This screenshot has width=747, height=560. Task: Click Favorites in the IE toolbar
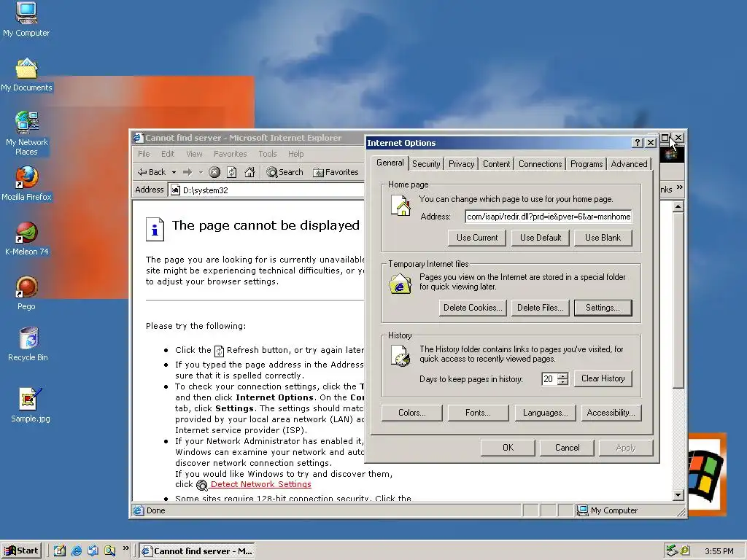point(336,172)
